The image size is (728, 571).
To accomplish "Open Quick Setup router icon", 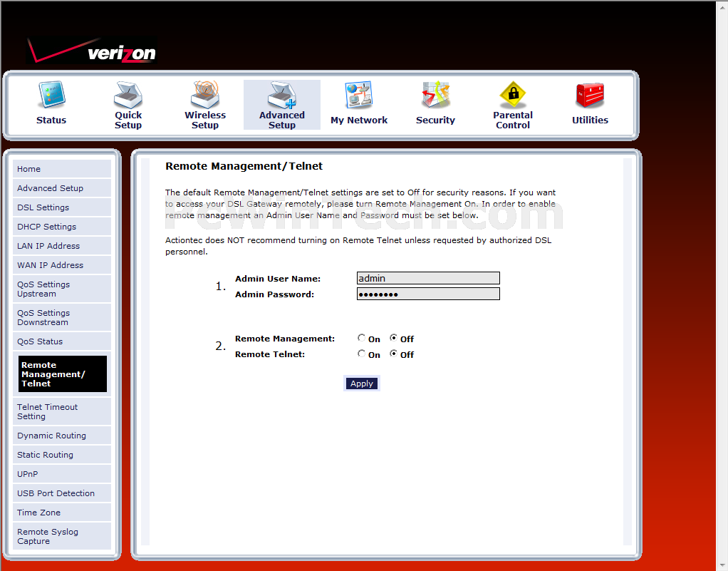I will tap(128, 94).
